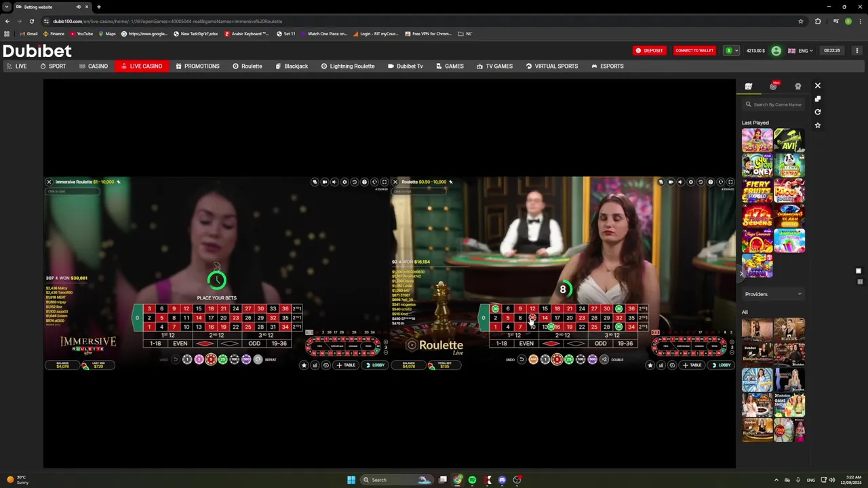Toggle video camera icon in Roulette Live window

[x=671, y=182]
